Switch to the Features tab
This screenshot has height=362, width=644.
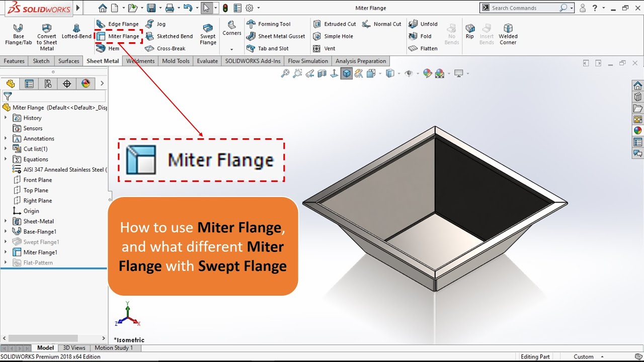click(14, 61)
